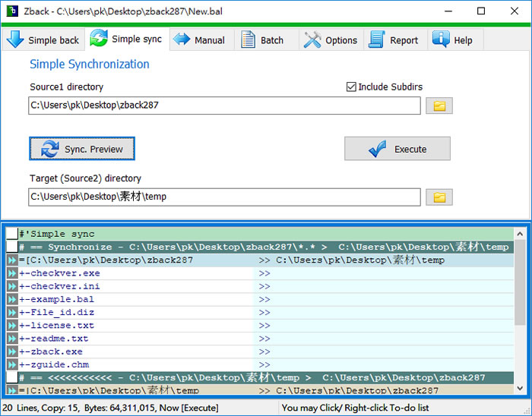Open the Batch tab
The width and height of the screenshot is (532, 416).
pyautogui.click(x=266, y=40)
